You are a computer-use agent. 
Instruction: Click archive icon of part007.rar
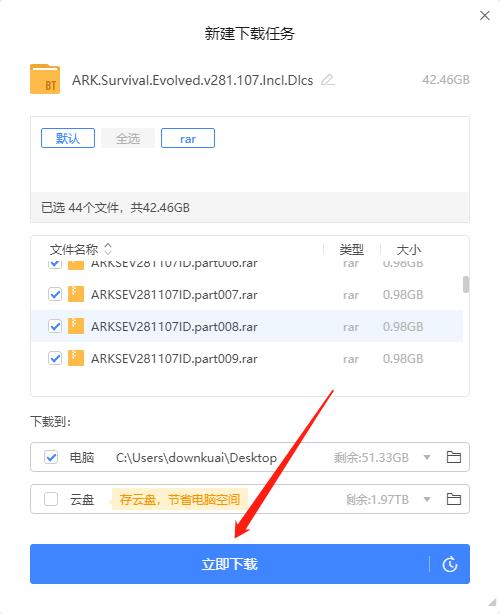pyautogui.click(x=76, y=294)
